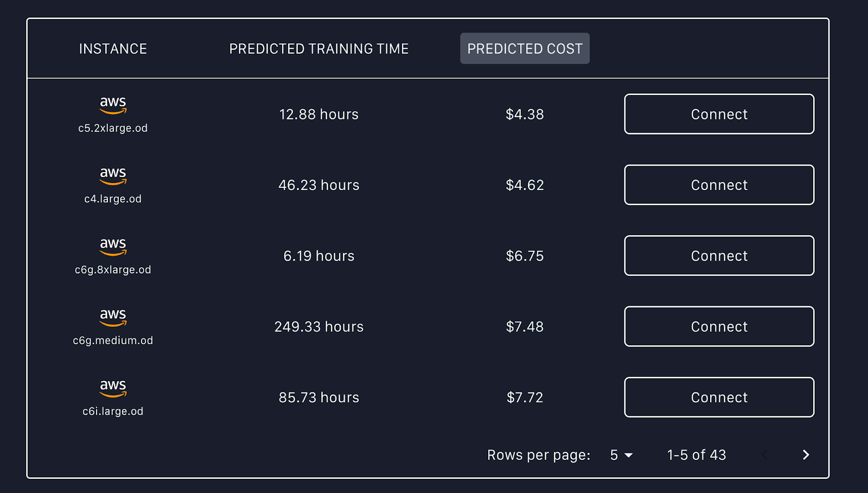Connect to the c4.large.od instance
Image resolution: width=868 pixels, height=493 pixels.
[719, 185]
